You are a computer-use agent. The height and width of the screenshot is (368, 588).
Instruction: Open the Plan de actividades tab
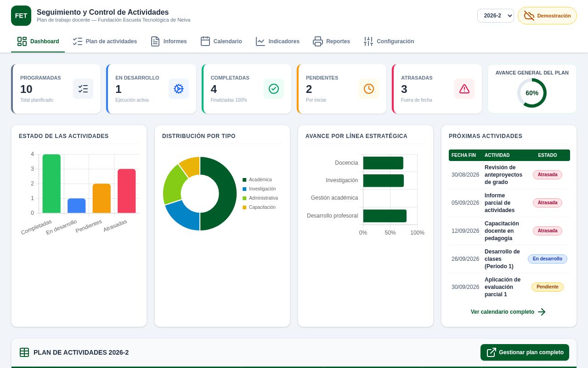[105, 41]
